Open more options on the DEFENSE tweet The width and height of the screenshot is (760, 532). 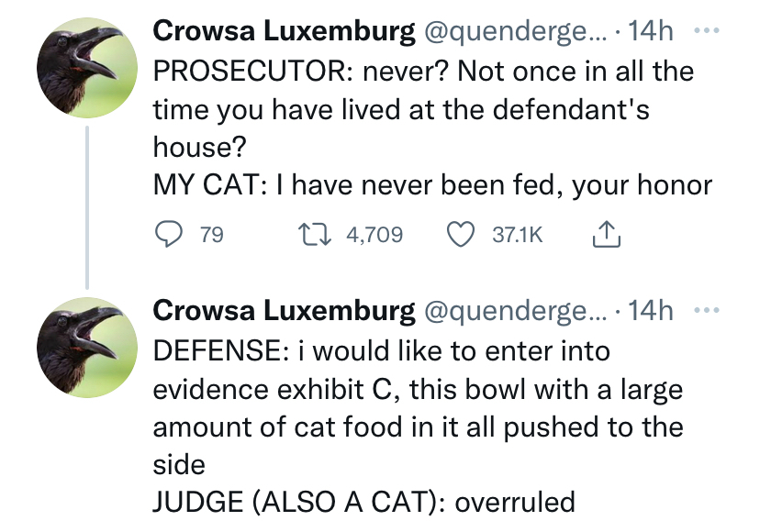pos(704,311)
